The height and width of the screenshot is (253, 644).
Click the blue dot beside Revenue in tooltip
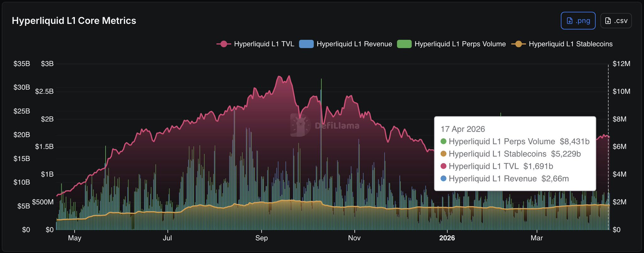pos(443,179)
